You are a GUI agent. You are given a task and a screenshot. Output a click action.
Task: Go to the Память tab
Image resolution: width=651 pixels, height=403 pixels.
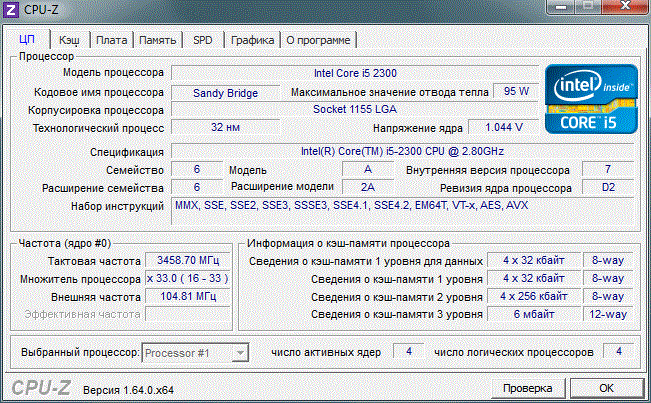[158, 40]
